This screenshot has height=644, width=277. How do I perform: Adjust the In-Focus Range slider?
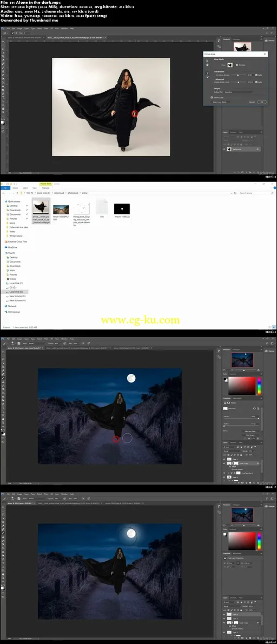[x=238, y=75]
